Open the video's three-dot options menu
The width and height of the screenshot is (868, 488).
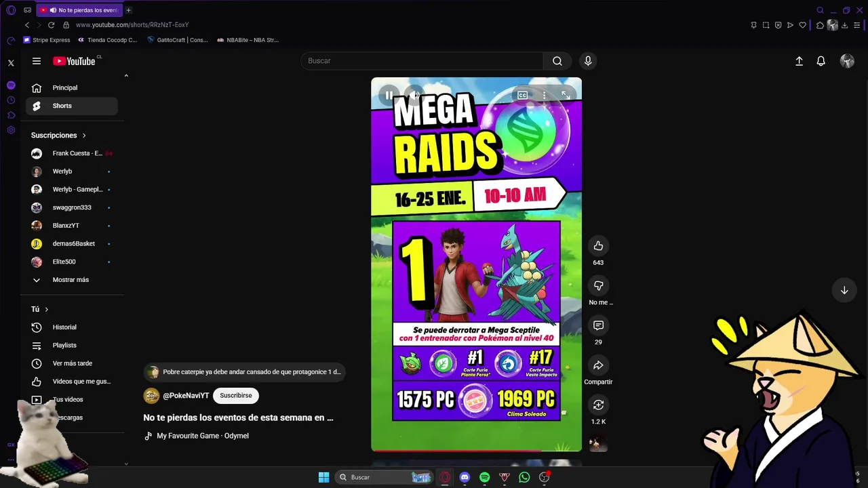click(x=544, y=96)
